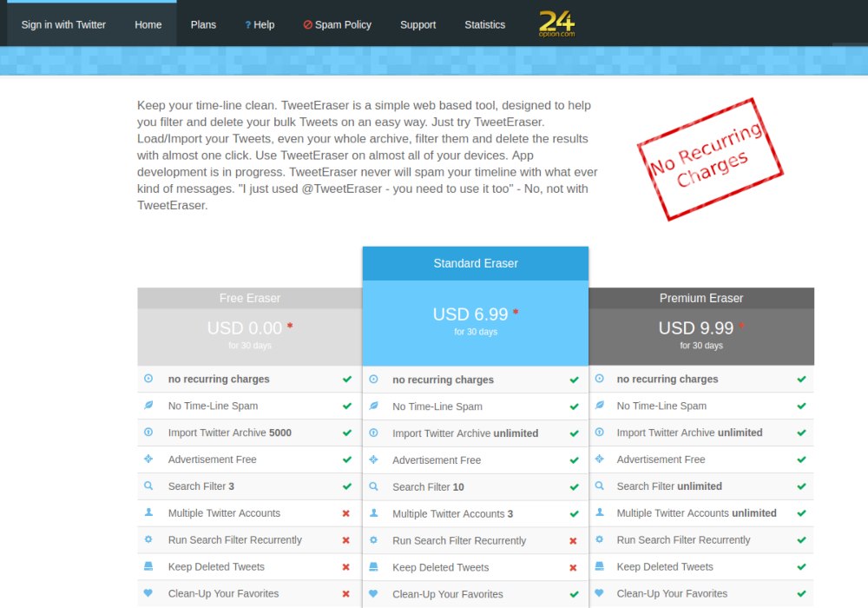Click the user icon beside Multiple Twitter Accounts unlimited

pos(600,512)
